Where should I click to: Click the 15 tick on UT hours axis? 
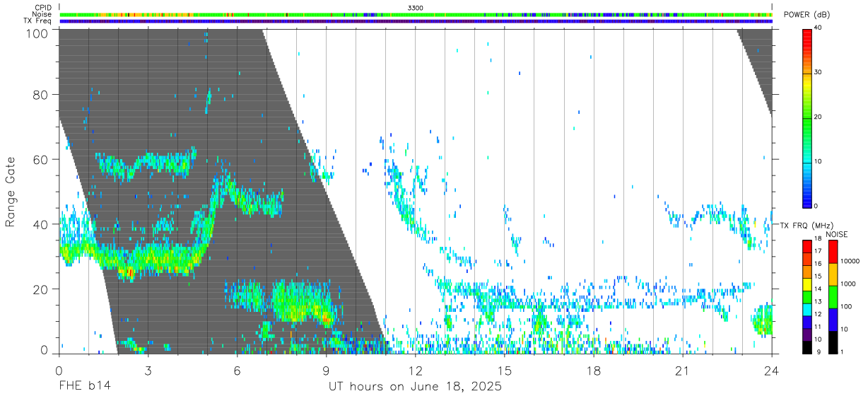click(x=504, y=371)
